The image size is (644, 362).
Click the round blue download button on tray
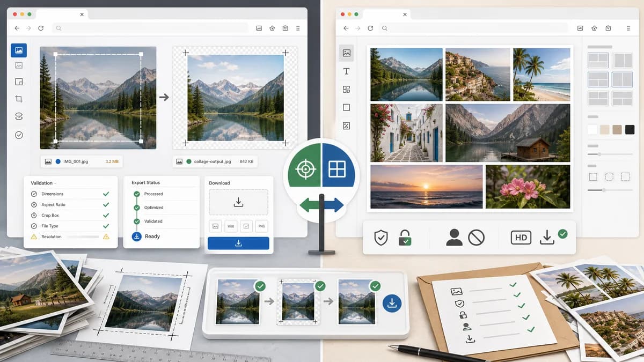pos(392,304)
